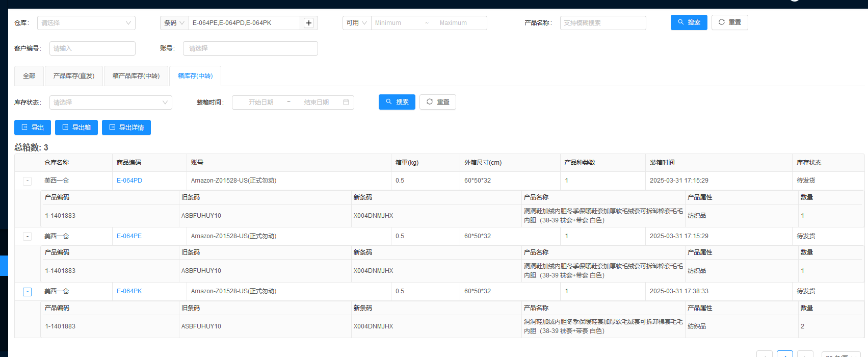Click the top 搜索 button beside 产品名称

(x=689, y=22)
